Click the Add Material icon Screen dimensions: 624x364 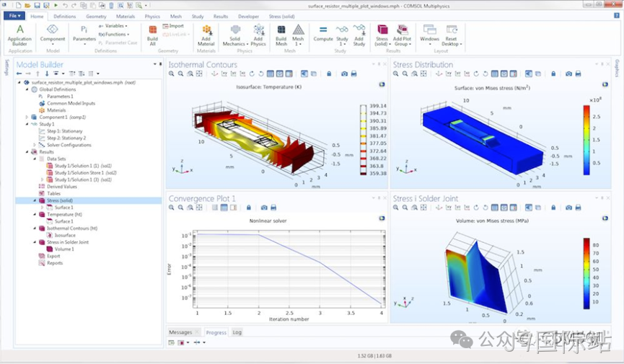pos(206,35)
